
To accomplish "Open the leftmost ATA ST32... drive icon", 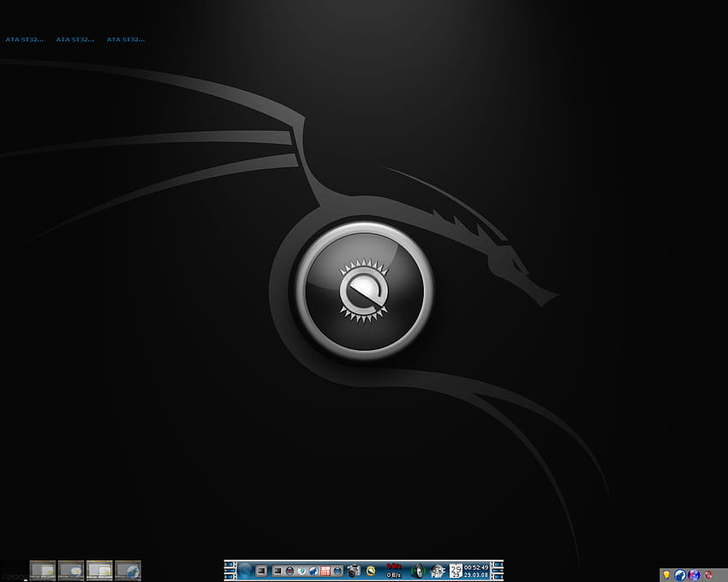I will point(25,39).
